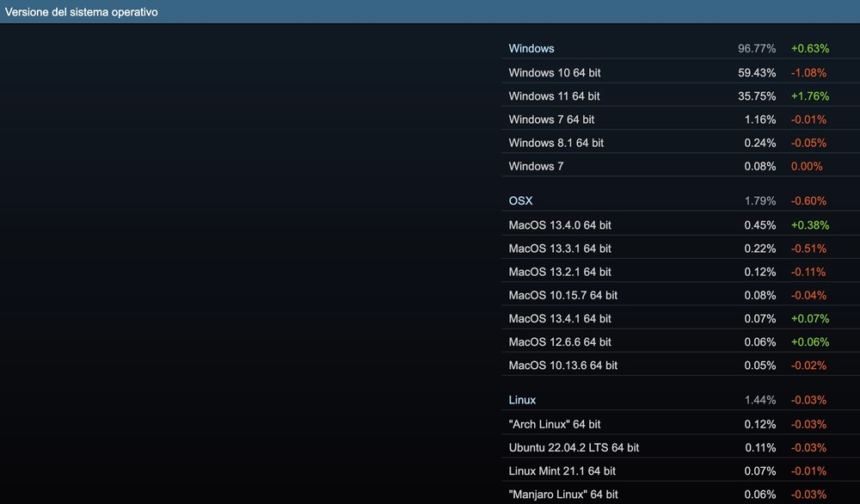Select the 0.11% share value

pos(760,447)
